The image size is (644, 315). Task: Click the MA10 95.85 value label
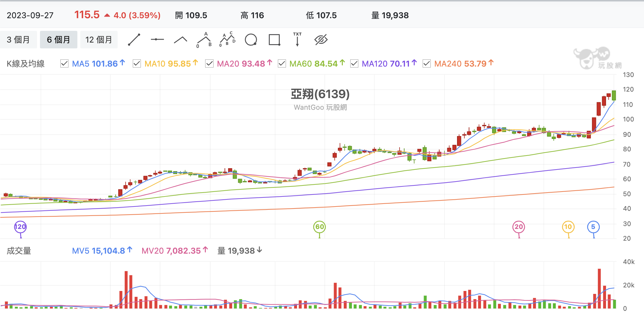pos(171,64)
